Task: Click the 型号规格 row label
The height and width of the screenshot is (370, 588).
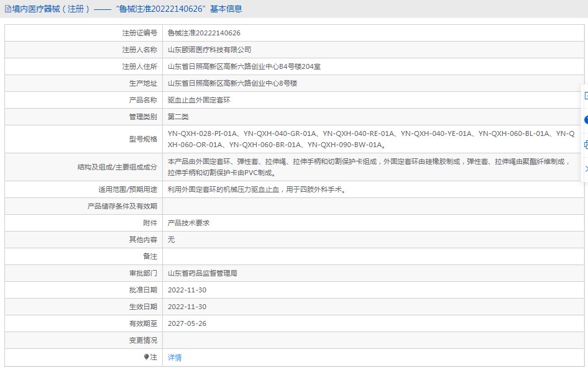Action: click(143, 139)
